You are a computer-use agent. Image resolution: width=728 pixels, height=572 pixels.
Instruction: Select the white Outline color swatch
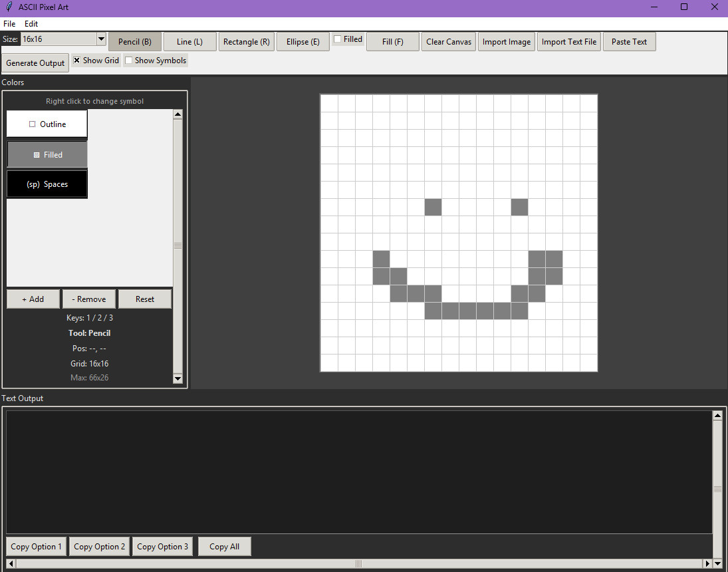coord(47,124)
